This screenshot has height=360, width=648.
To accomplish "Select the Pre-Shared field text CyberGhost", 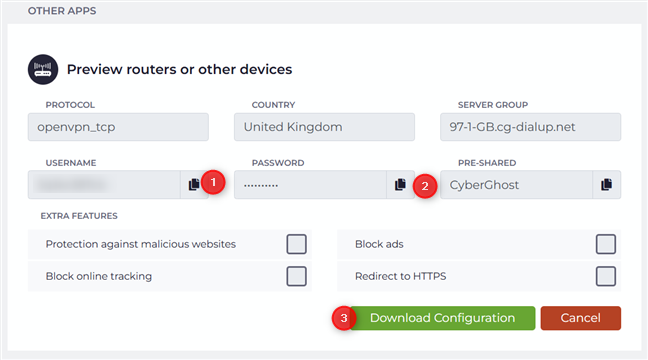I will (484, 185).
